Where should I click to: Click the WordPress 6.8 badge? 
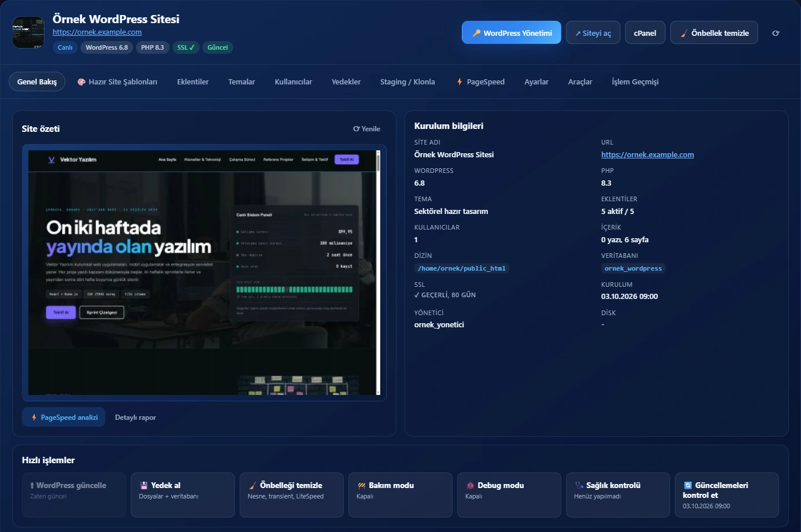click(x=106, y=47)
